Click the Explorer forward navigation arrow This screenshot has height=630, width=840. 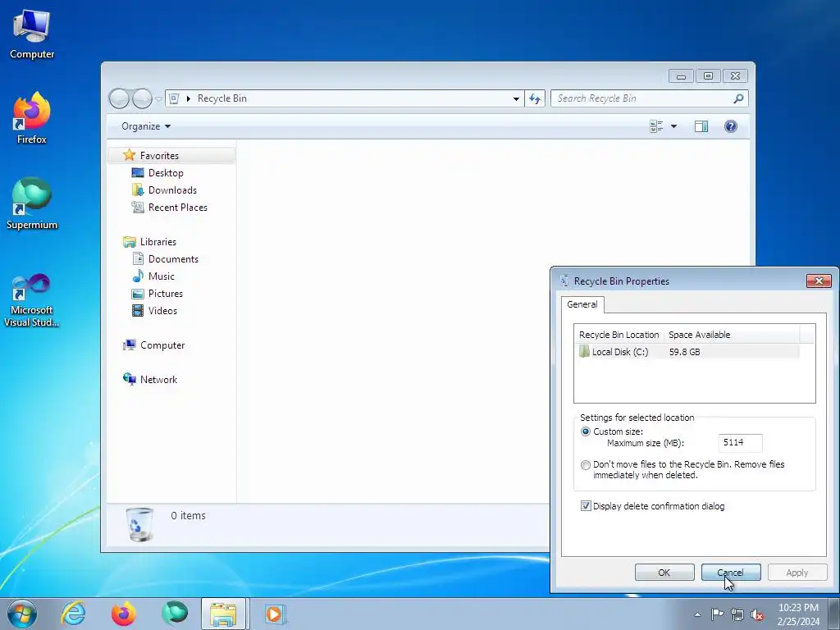(142, 98)
